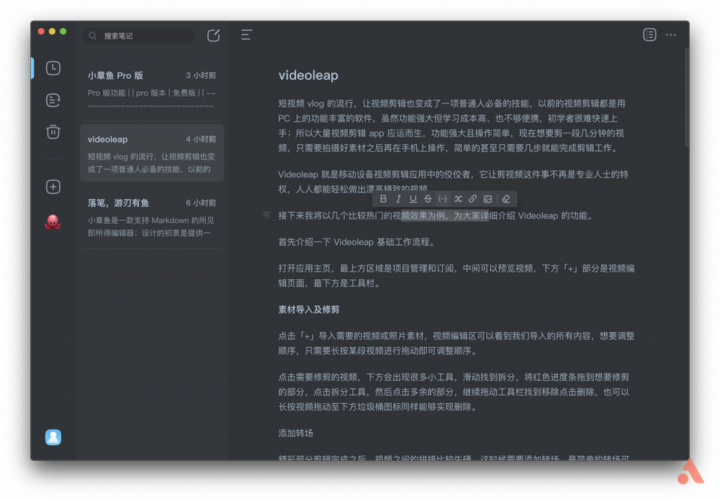Click the 素材导入及修剪 bold heading
Screen dimensions: 720x501
[309, 310]
